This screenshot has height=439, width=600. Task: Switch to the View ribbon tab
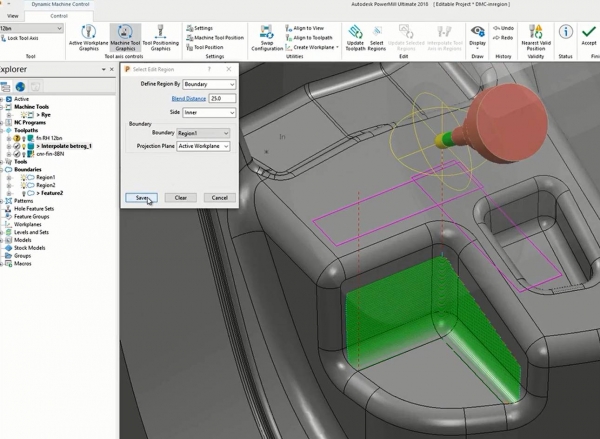click(13, 16)
